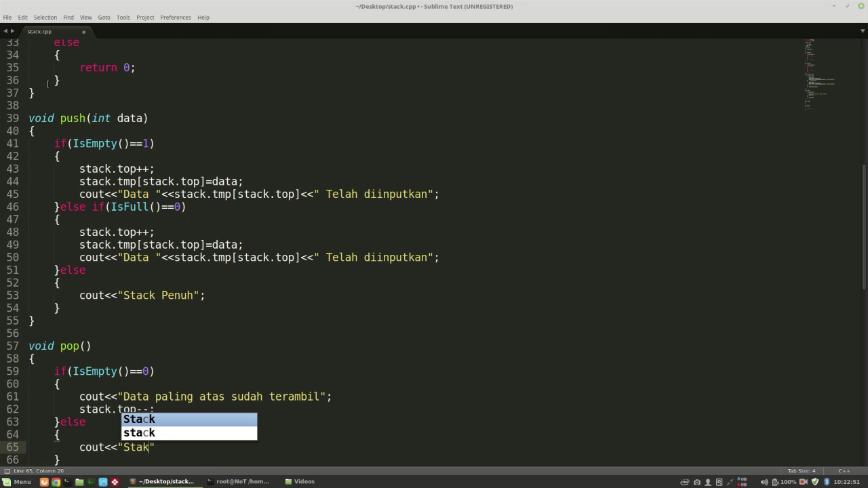
Task: Open the volume tray icon
Action: 764,482
